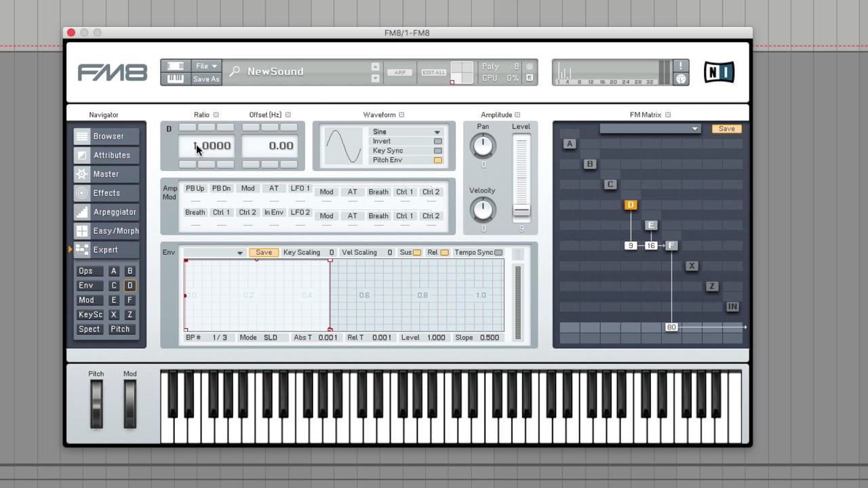Open the Browser navigator page
This screenshot has height=488, width=868.
(x=106, y=136)
